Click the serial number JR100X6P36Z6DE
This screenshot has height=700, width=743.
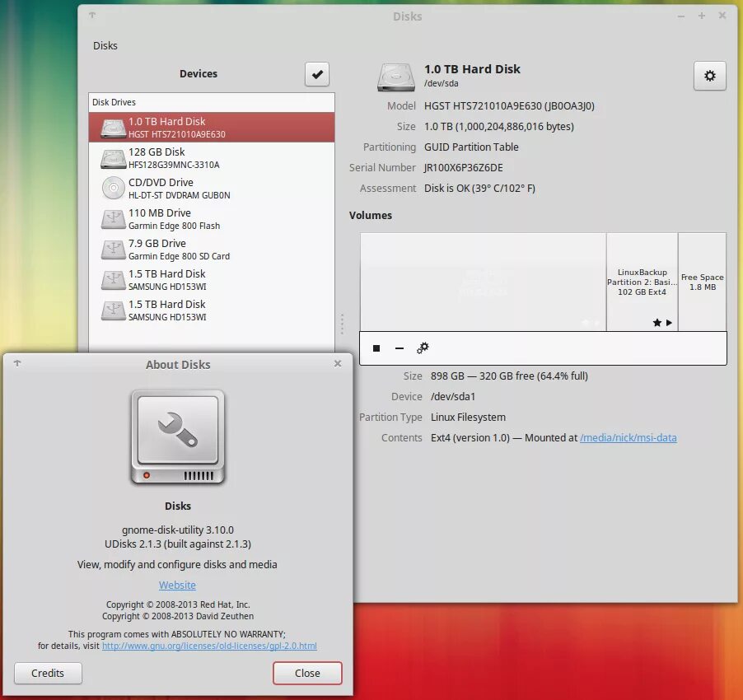point(464,168)
